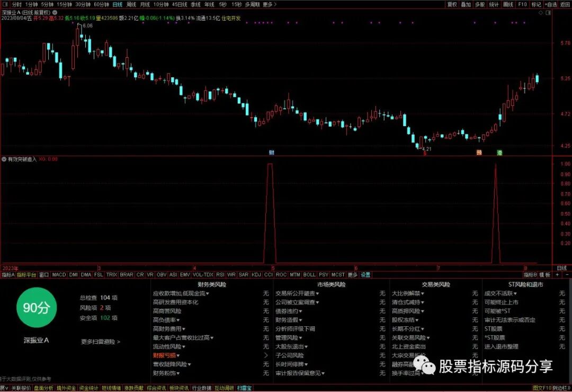Open the 资金统计 bottom tab
572x392 pixels.
point(88,388)
